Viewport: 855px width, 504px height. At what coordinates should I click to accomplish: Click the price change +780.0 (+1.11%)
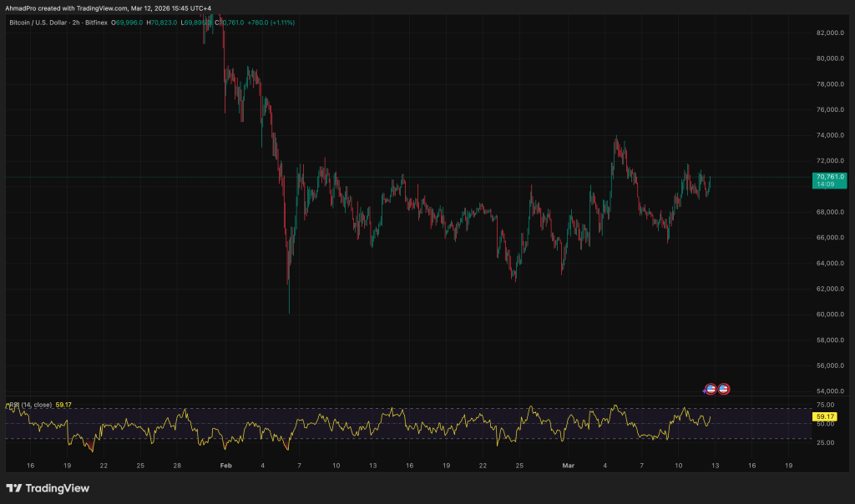(271, 23)
